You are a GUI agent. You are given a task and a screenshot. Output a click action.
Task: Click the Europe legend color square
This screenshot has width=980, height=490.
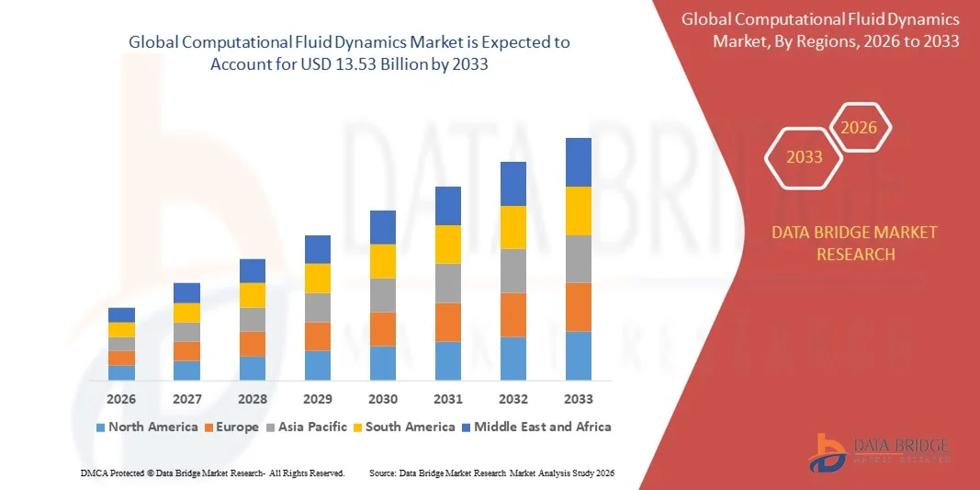pyautogui.click(x=208, y=427)
